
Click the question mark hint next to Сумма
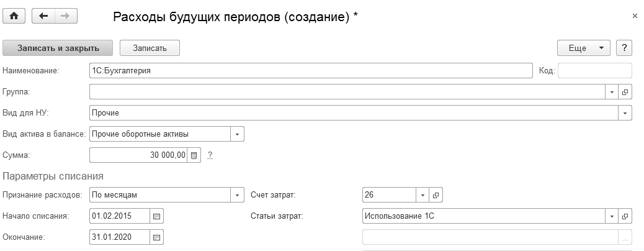tap(210, 155)
